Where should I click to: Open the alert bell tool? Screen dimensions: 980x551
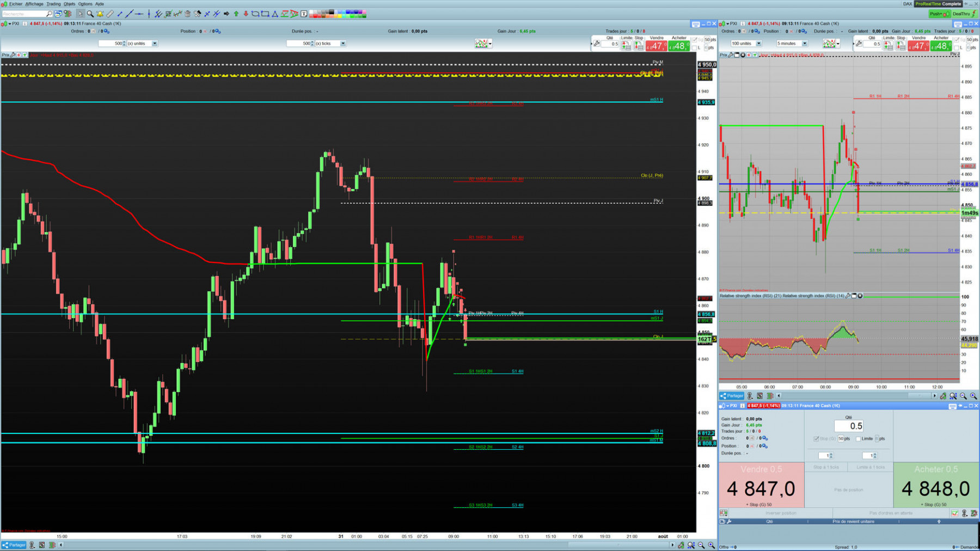(x=100, y=14)
